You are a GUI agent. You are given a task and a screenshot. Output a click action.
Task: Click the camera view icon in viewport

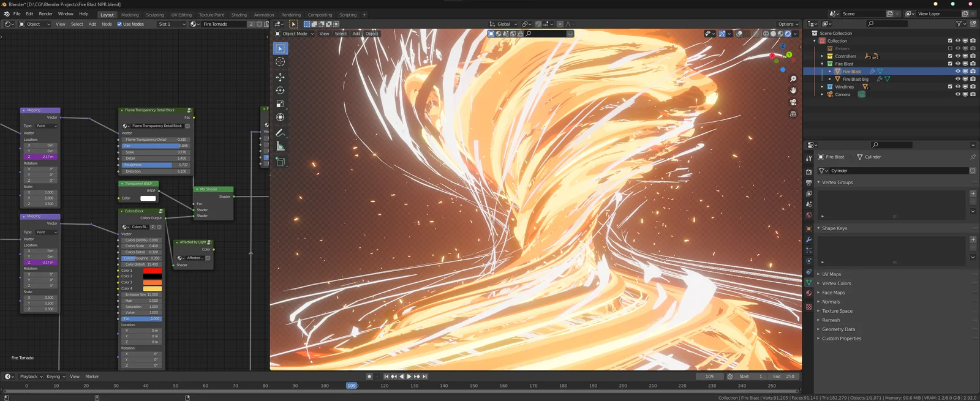coord(793,102)
